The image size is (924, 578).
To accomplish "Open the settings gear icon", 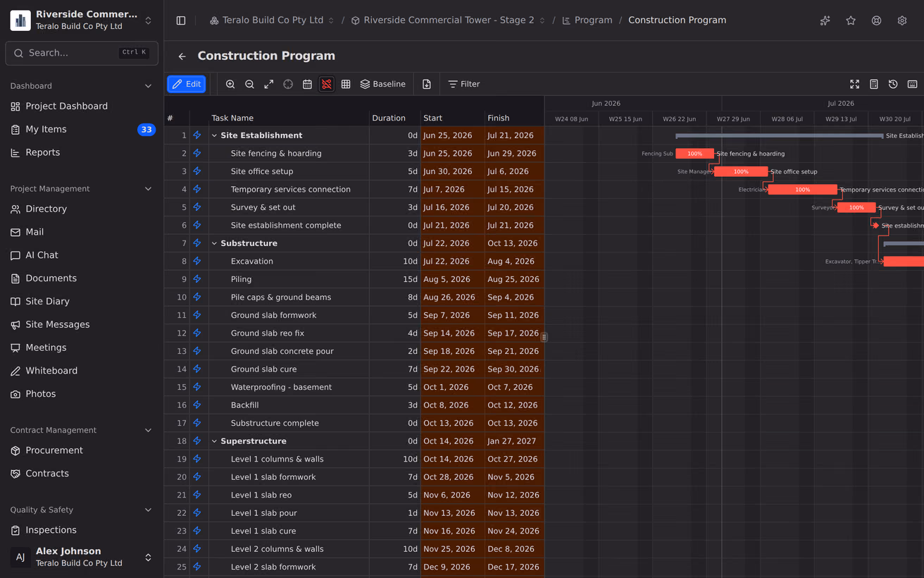I will pyautogui.click(x=902, y=20).
